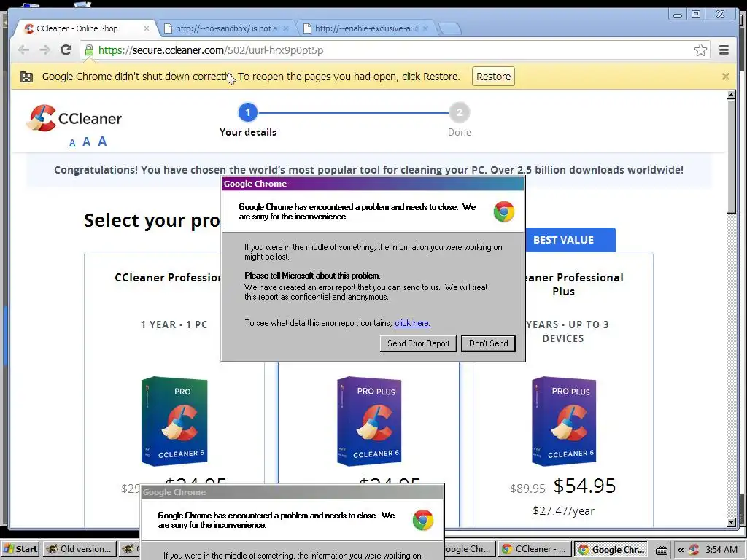Click the CCleaner logo
This screenshot has width=747, height=560.
(x=74, y=118)
